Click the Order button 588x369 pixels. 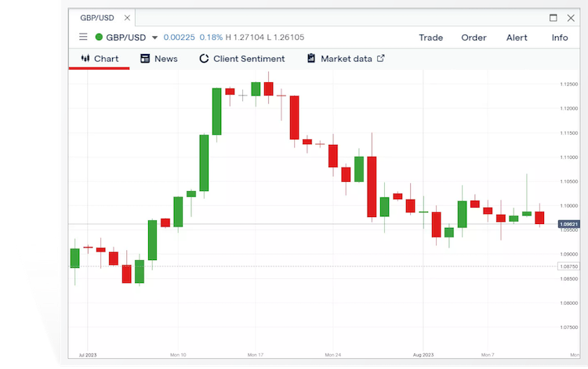click(474, 38)
